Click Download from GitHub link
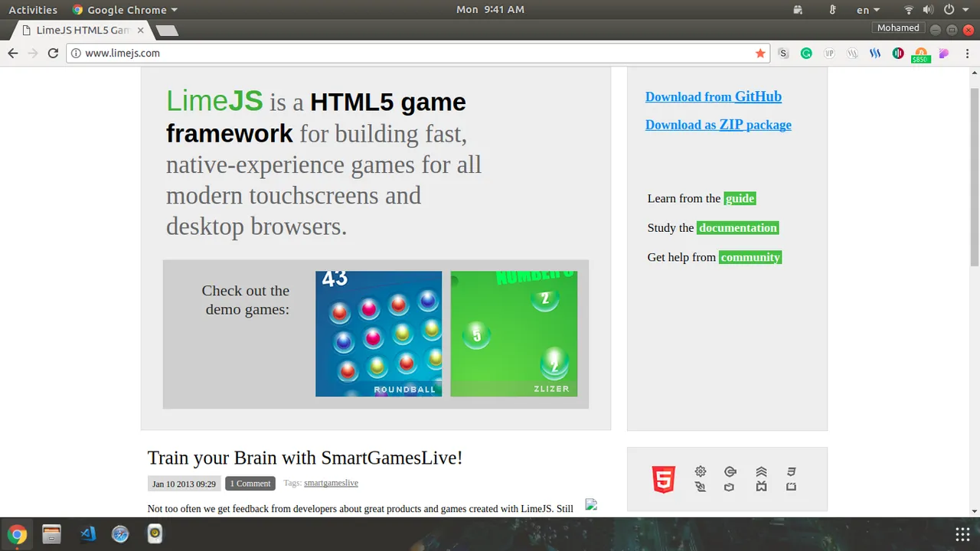Image resolution: width=980 pixels, height=551 pixels. pos(714,96)
